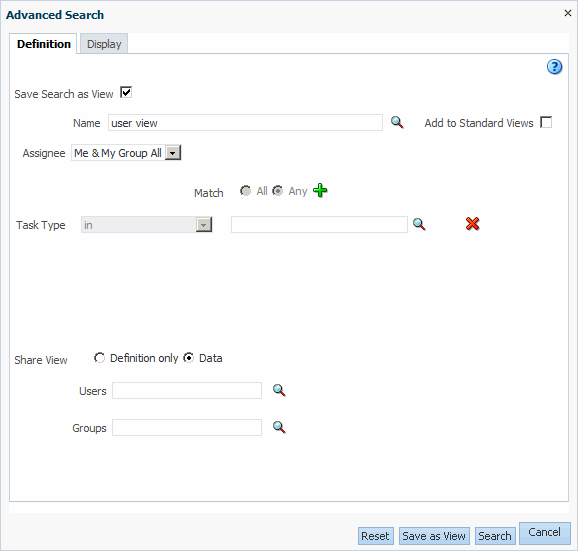This screenshot has height=551, width=578.
Task: Open the help icon in the Definition tab
Action: (554, 67)
